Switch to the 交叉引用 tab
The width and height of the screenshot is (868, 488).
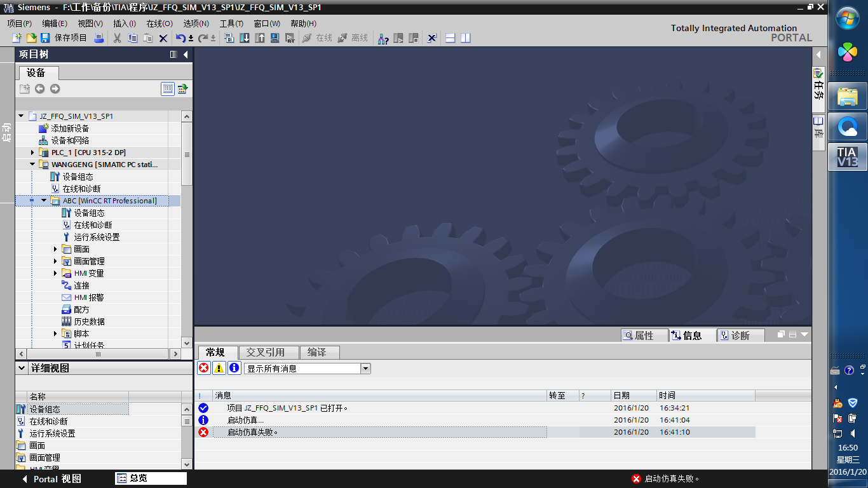[269, 352]
